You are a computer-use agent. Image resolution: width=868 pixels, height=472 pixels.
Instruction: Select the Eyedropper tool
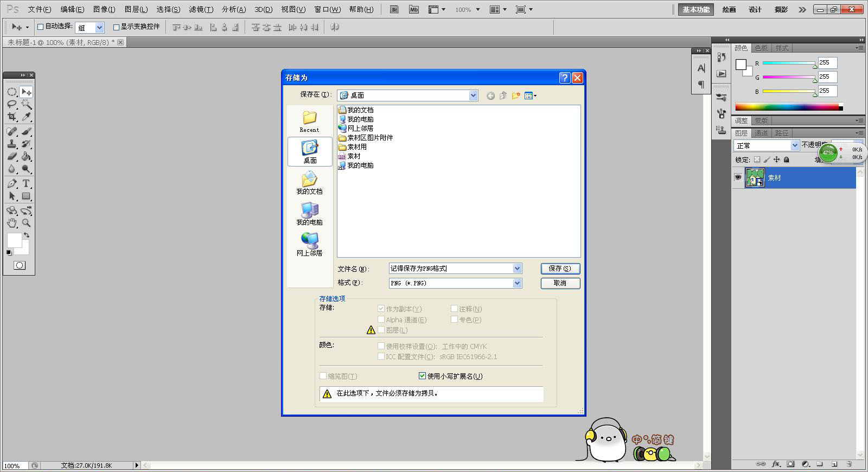coord(26,117)
